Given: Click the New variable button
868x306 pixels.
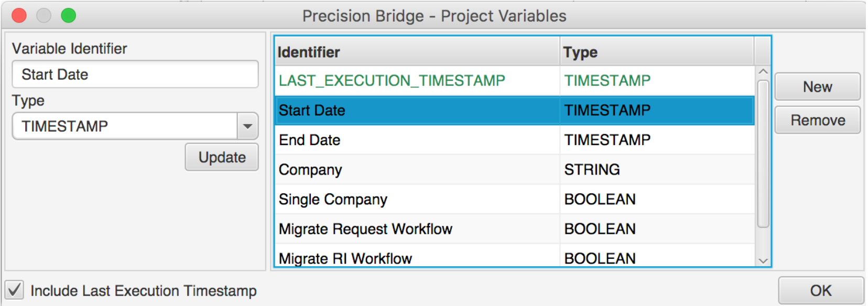Looking at the screenshot, I should coord(817,87).
